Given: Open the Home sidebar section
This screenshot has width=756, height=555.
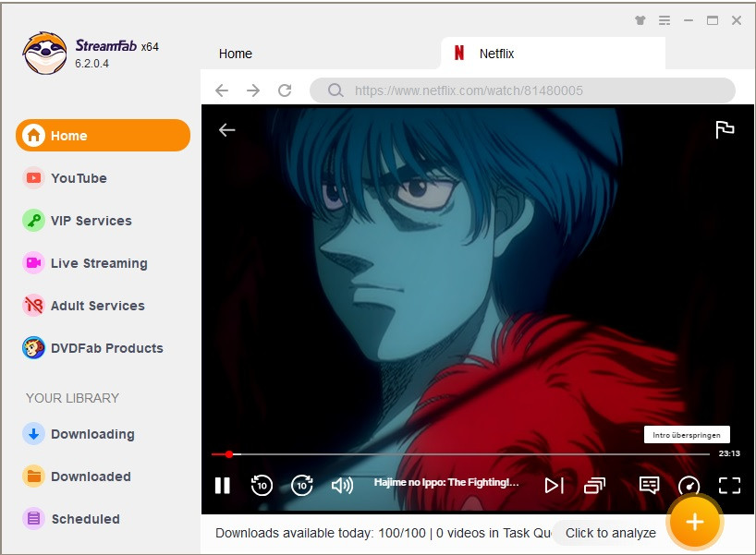Looking at the screenshot, I should pyautogui.click(x=103, y=136).
